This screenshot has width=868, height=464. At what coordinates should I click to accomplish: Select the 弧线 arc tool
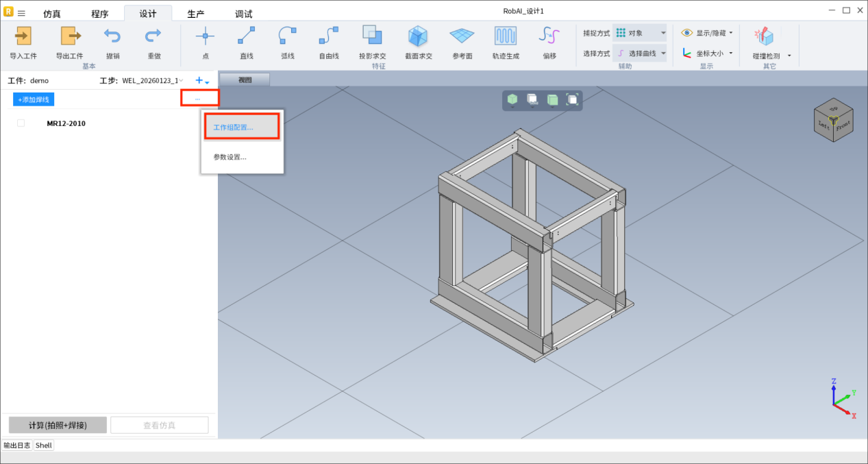coord(288,37)
